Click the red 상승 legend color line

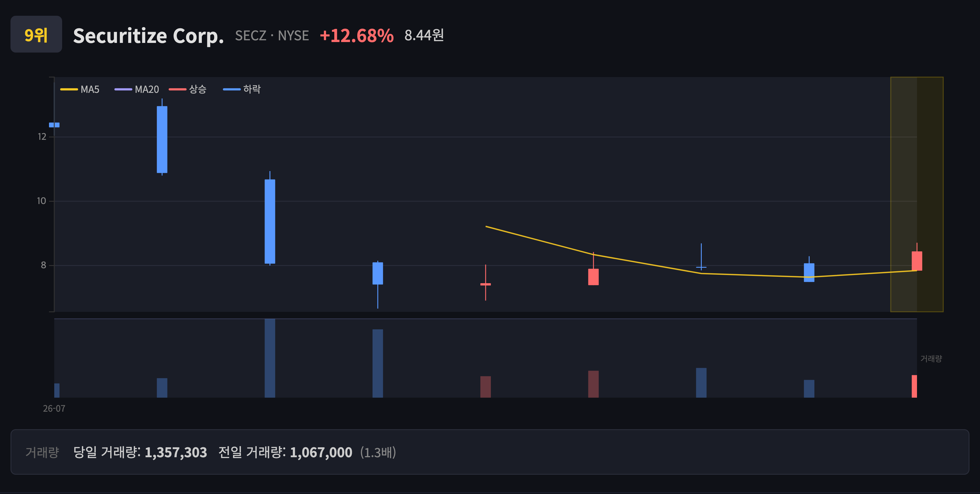[178, 90]
